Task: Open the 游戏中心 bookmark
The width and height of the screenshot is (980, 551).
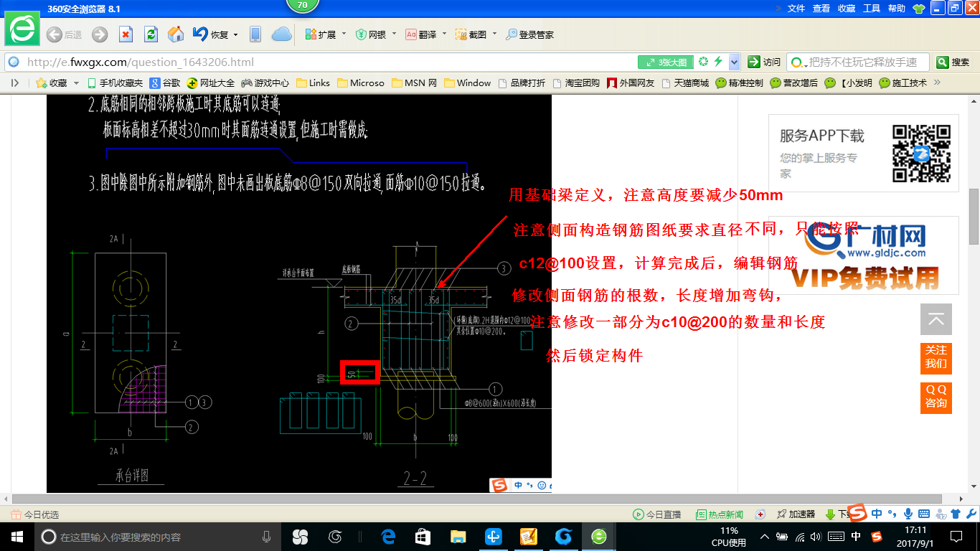Action: (265, 83)
